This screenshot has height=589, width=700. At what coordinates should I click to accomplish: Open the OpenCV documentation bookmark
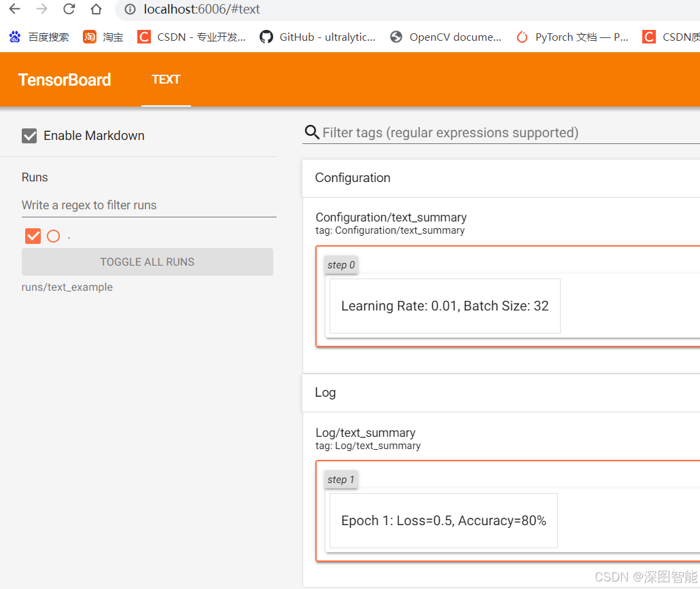tap(446, 37)
